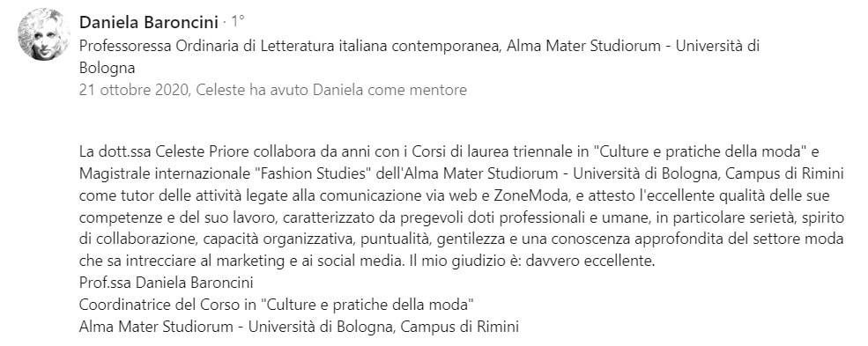
Task: Click the Coordinatrice del Corso signature line
Action: click(277, 305)
